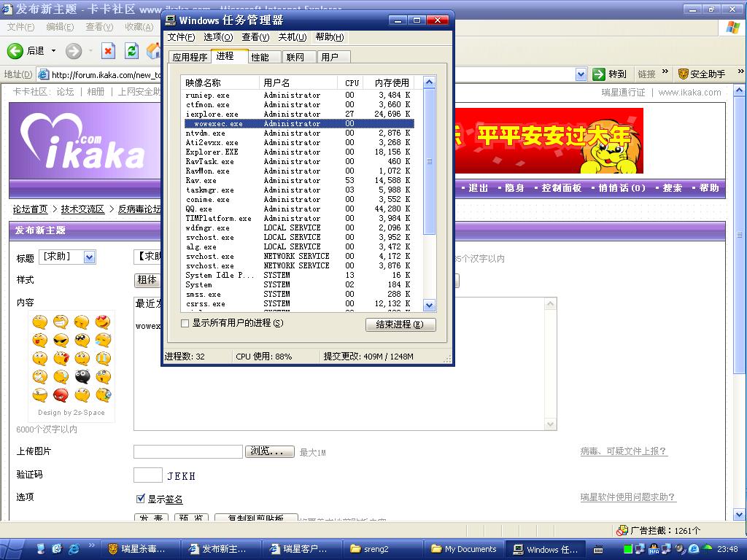Switch to the My Documents taskbar button
Viewport: 747px width, 560px height.
point(463,549)
